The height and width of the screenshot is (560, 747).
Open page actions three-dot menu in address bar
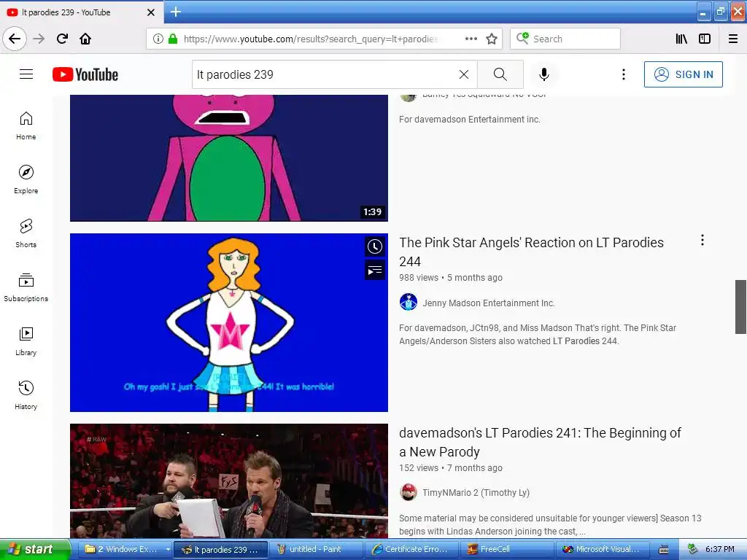coord(471,39)
